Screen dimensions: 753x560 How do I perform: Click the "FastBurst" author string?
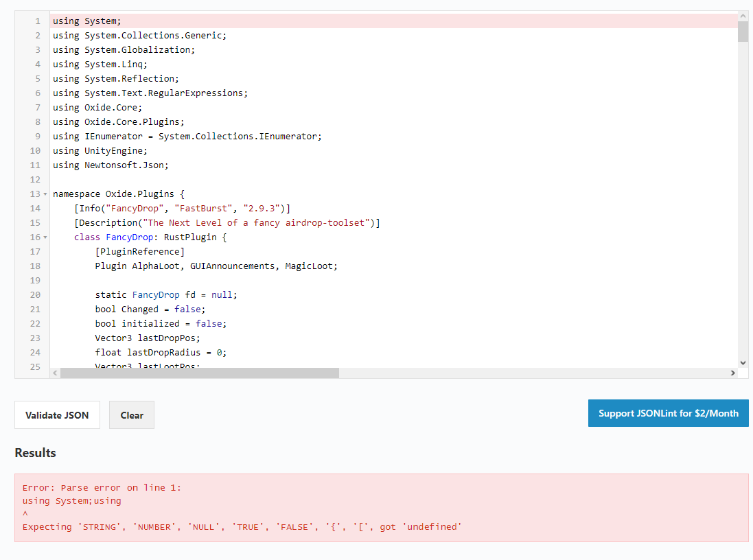(203, 209)
